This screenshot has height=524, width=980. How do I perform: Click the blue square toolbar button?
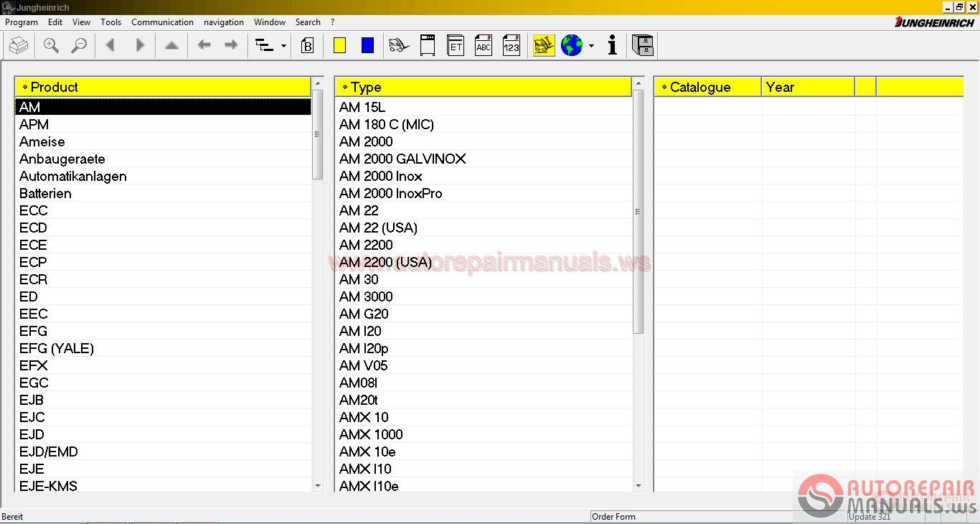click(368, 45)
